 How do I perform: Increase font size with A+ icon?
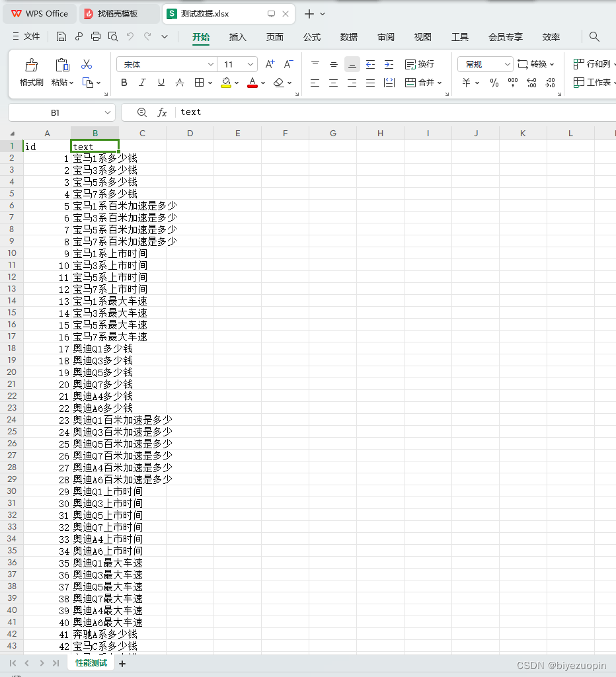click(x=270, y=64)
